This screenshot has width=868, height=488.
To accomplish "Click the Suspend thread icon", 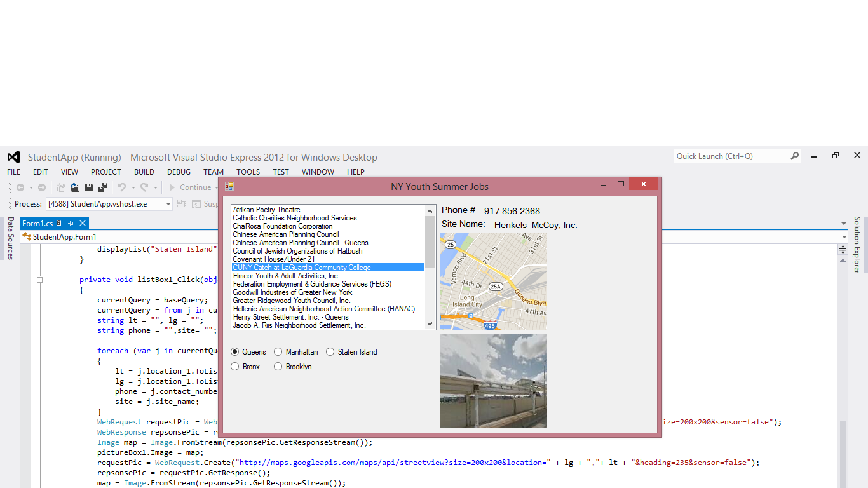I will pos(196,204).
